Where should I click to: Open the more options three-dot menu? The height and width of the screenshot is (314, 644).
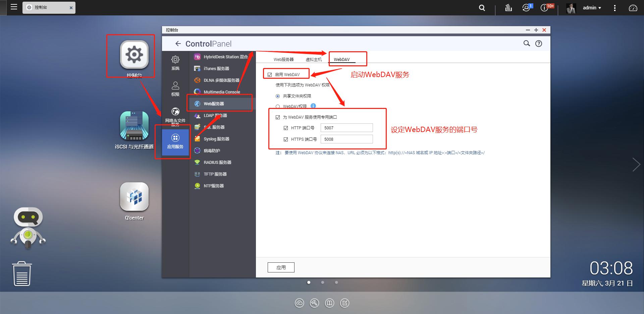615,7
